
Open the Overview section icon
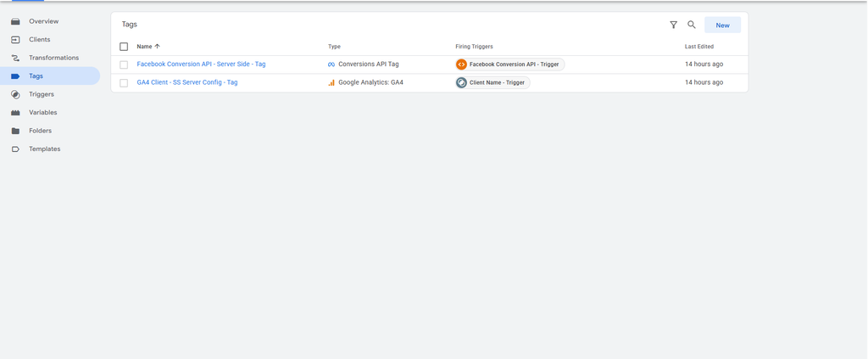pos(15,21)
